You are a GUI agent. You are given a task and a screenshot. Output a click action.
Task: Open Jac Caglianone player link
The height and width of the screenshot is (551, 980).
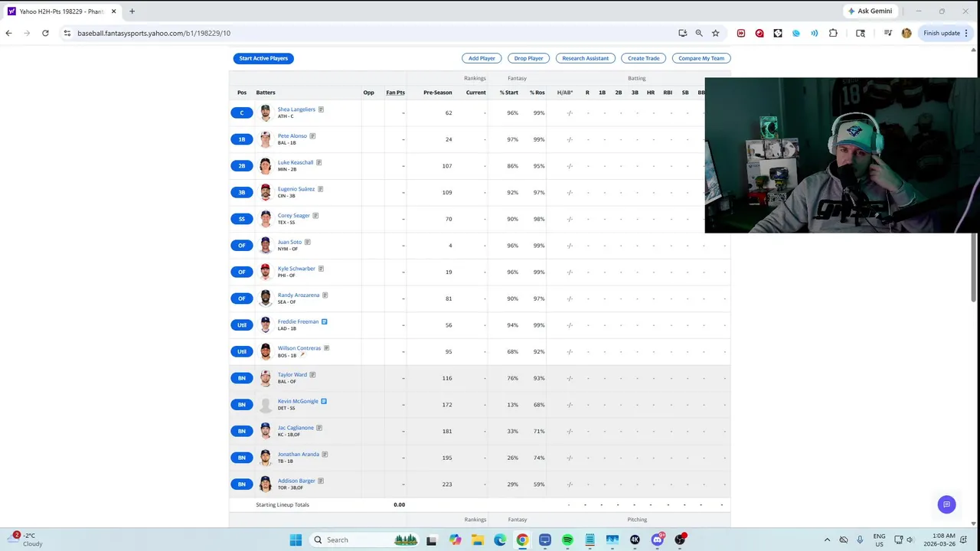point(296,428)
